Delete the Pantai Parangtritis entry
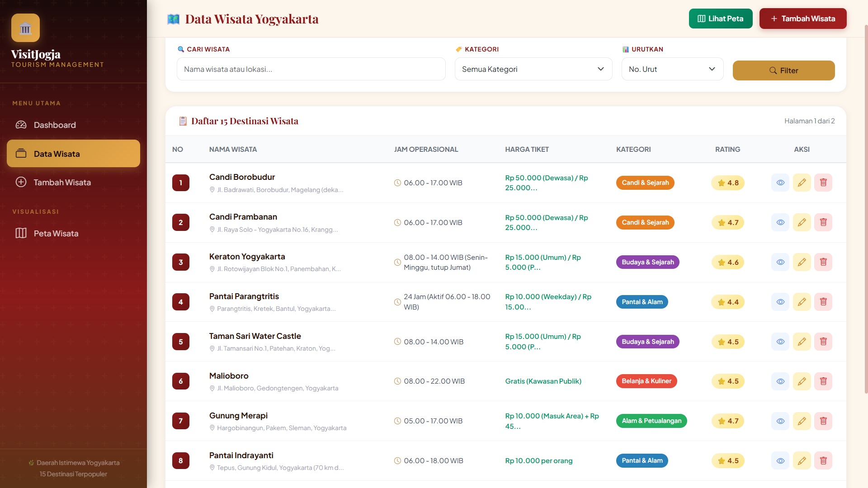Screen dimensions: 868x488 (x=823, y=302)
